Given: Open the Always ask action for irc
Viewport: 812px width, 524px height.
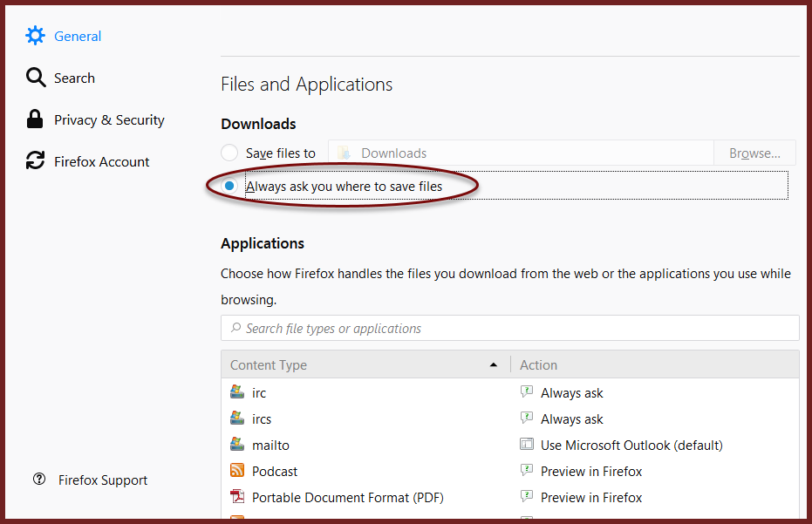Looking at the screenshot, I should pos(572,393).
